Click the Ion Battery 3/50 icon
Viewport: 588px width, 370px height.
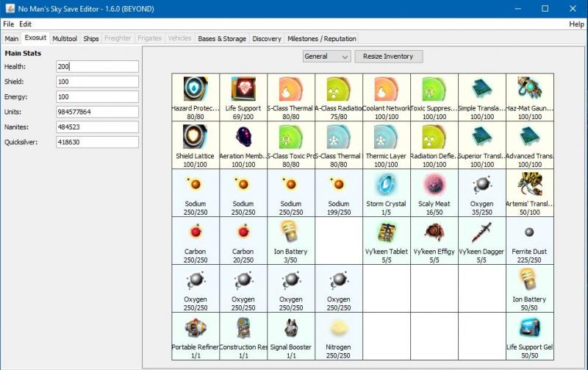click(x=291, y=232)
